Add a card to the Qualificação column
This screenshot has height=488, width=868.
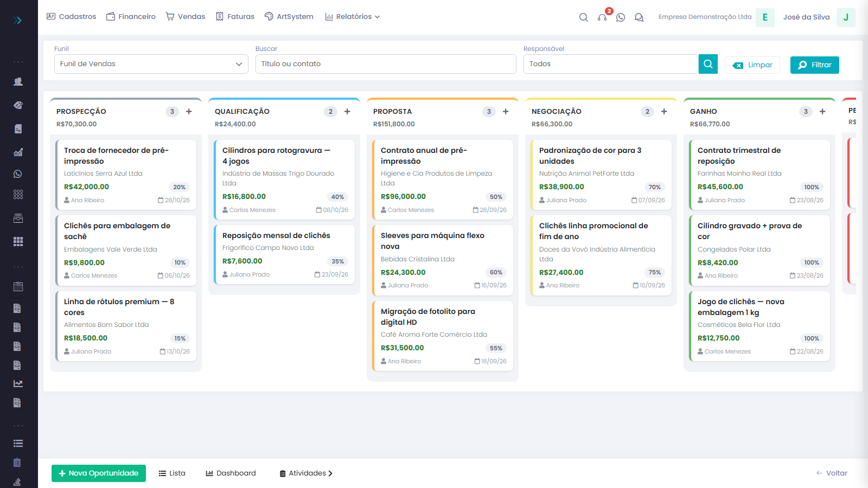coord(347,112)
